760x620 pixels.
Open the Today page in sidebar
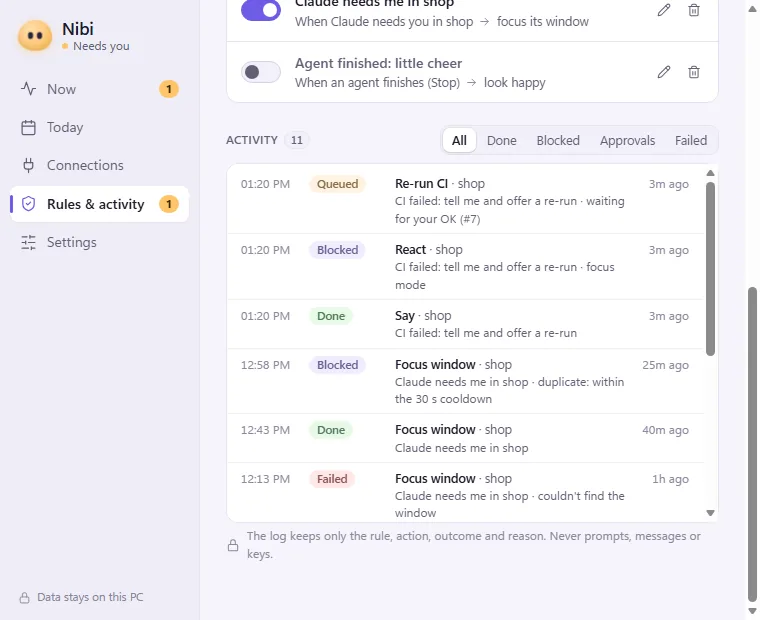click(x=100, y=127)
